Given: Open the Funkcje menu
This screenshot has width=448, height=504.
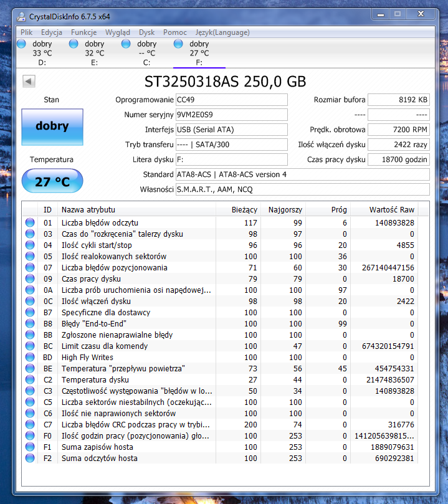Looking at the screenshot, I should click(x=83, y=32).
